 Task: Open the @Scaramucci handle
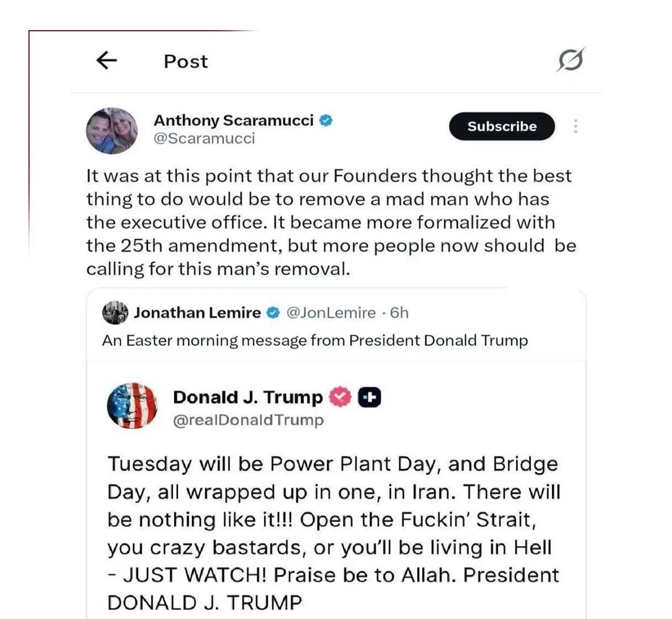click(x=204, y=138)
